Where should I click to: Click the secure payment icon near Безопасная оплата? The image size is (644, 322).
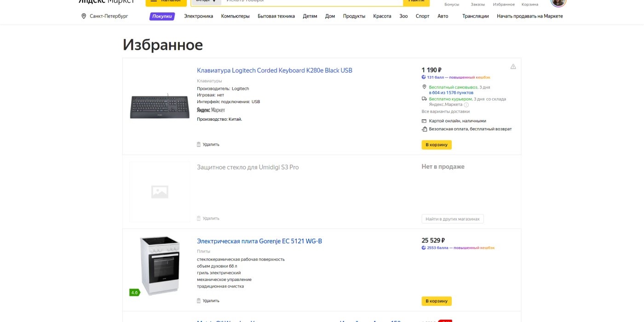coord(424,129)
